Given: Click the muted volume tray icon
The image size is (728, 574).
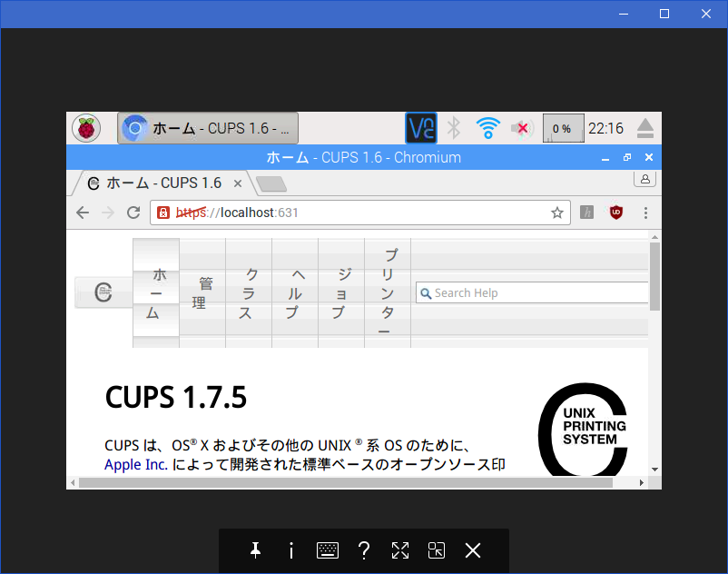Looking at the screenshot, I should tap(521, 128).
